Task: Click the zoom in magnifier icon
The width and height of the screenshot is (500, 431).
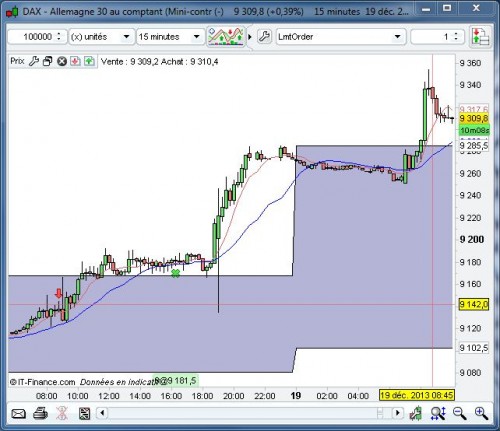Action: point(481,413)
